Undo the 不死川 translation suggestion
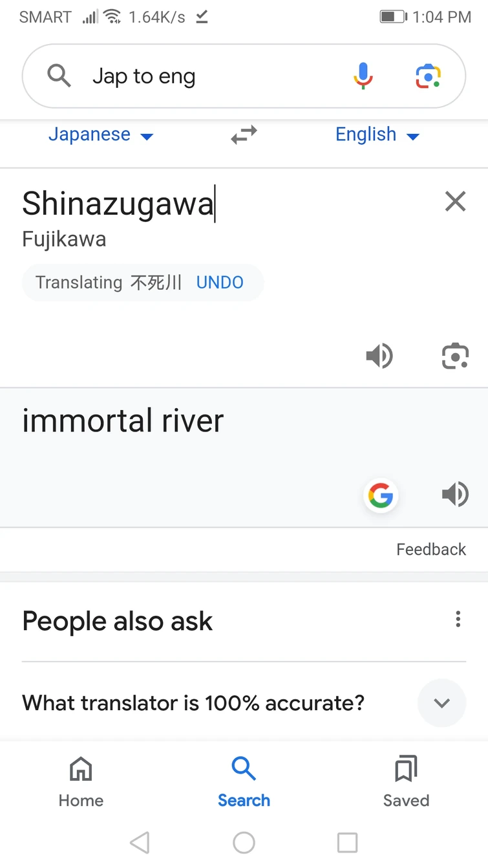 220,283
